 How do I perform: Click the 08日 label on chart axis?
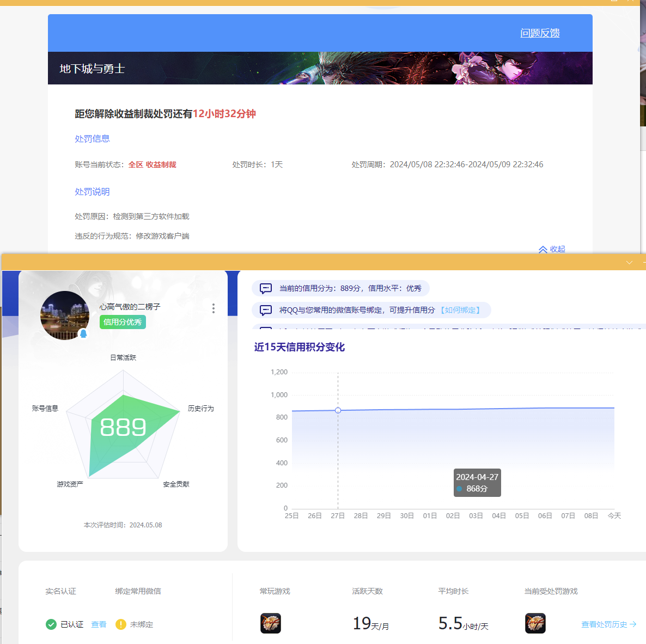click(x=591, y=516)
